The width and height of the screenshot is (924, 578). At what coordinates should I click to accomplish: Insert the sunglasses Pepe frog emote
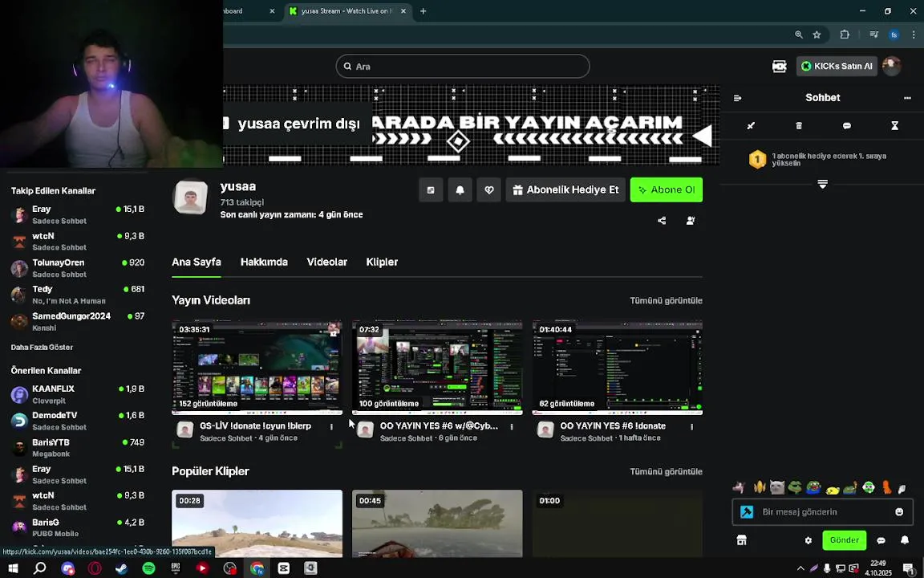[x=796, y=487]
